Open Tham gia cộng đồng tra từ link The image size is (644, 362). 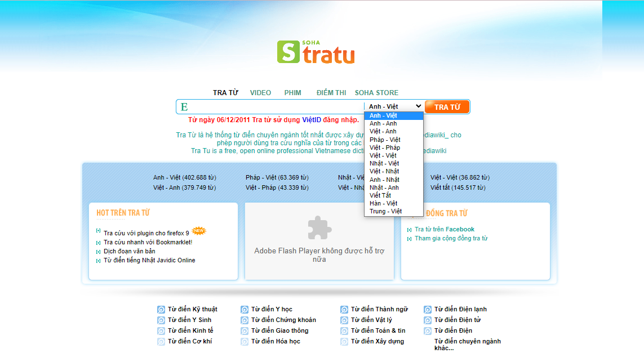coord(451,239)
